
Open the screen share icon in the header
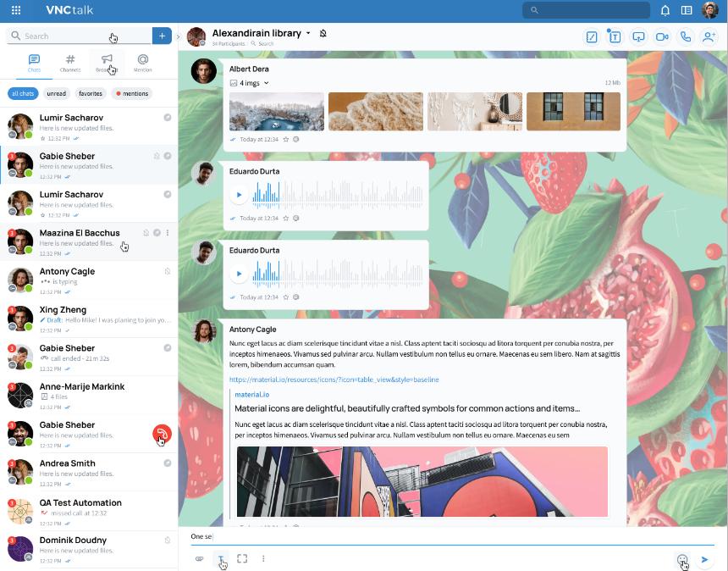638,36
